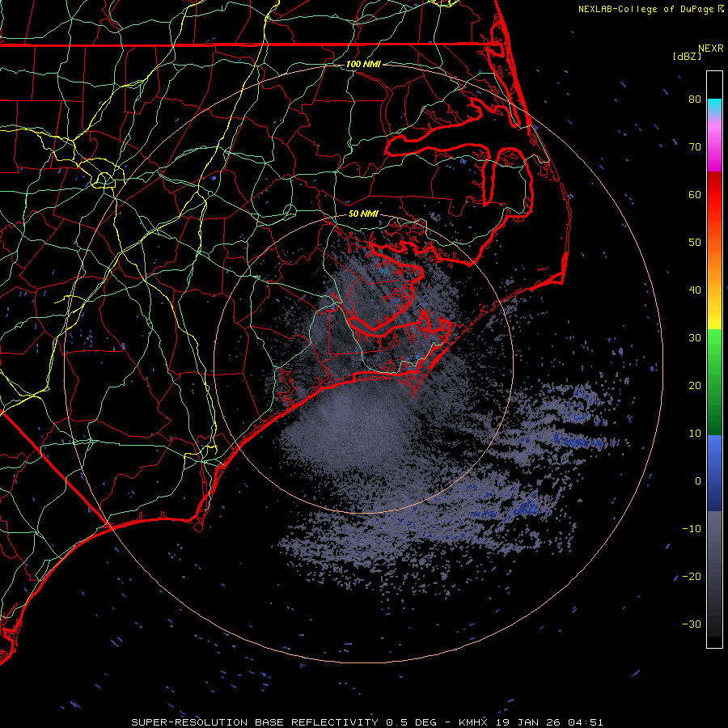Click the 30 value on the dBZ scale
This screenshot has height=728, width=728.
tap(695, 337)
